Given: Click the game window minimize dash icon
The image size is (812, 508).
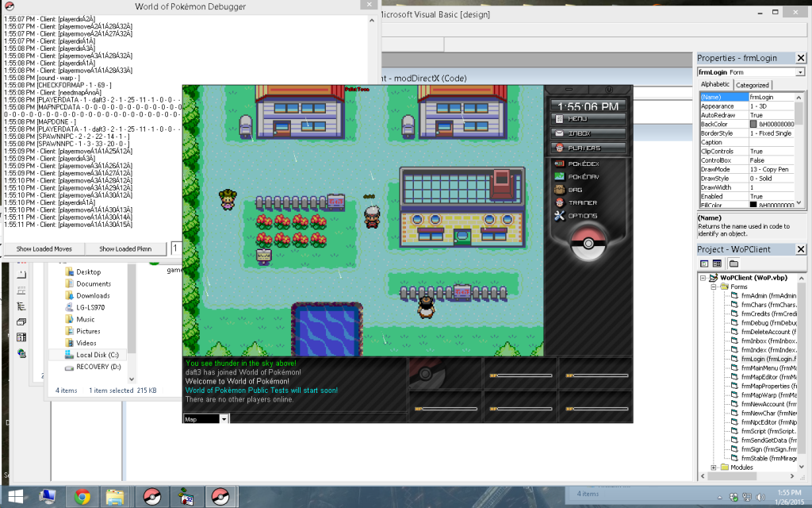Looking at the screenshot, I should click(568, 90).
